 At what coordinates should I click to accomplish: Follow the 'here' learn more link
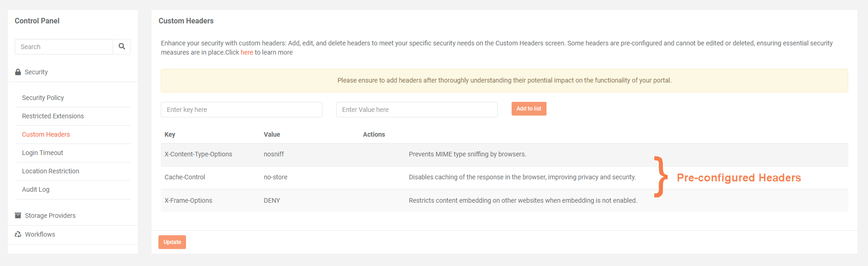pyautogui.click(x=247, y=53)
